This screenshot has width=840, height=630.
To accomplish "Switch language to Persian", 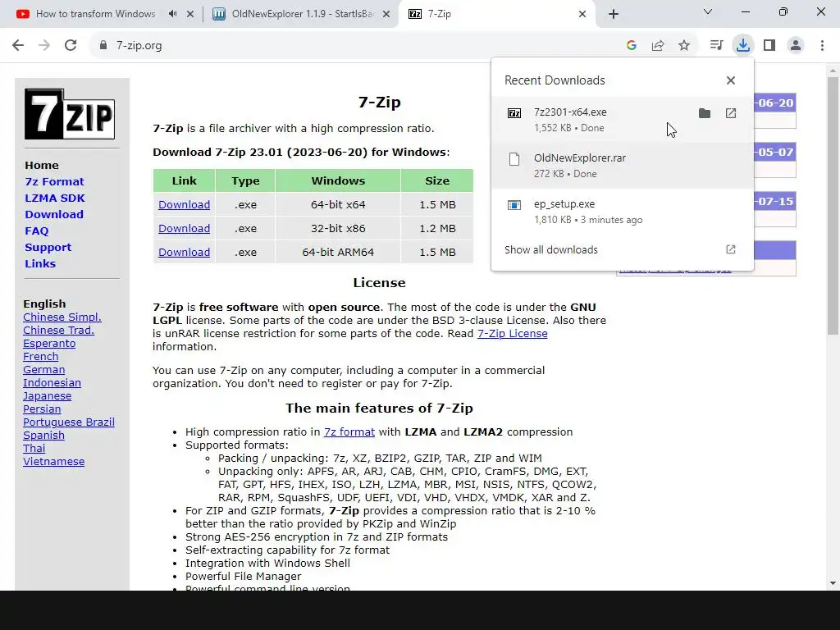I will click(x=42, y=409).
